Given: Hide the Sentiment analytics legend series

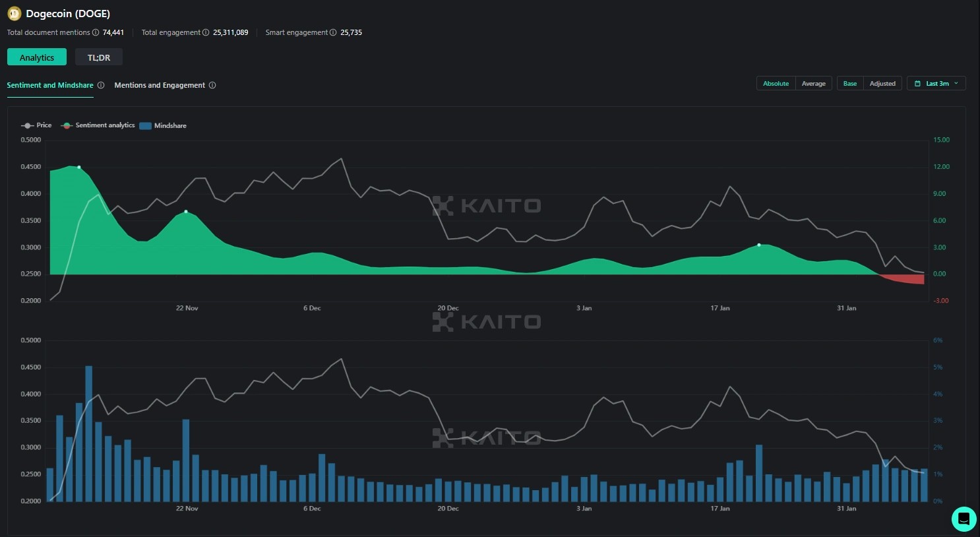Looking at the screenshot, I should click(98, 125).
